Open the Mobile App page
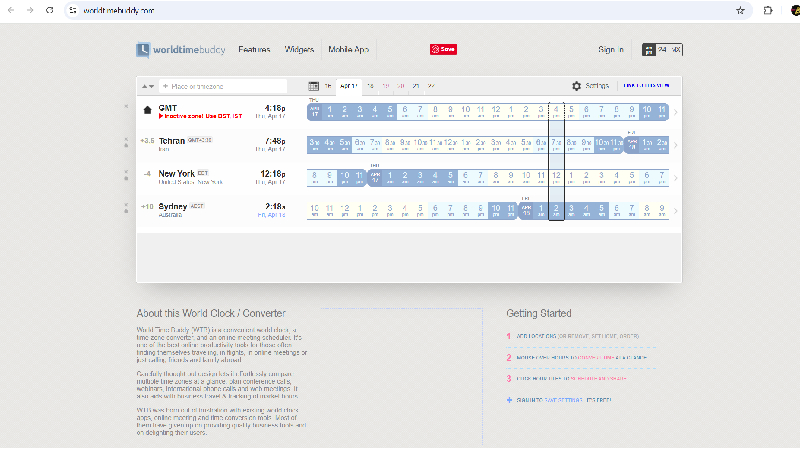 [348, 49]
